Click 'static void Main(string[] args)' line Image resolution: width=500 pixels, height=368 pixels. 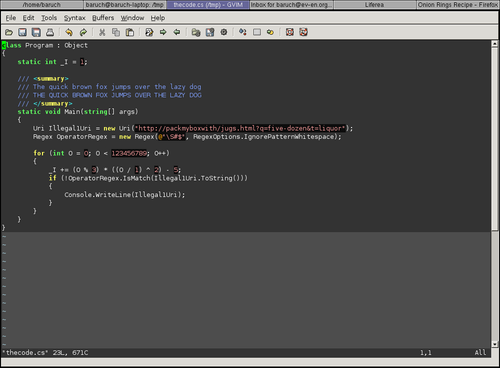click(78, 112)
